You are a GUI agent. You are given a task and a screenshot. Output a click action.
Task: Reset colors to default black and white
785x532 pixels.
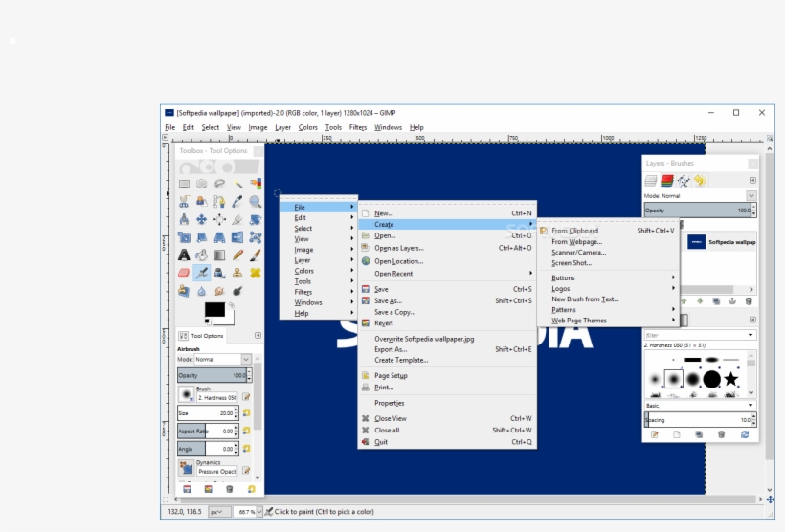(207, 321)
